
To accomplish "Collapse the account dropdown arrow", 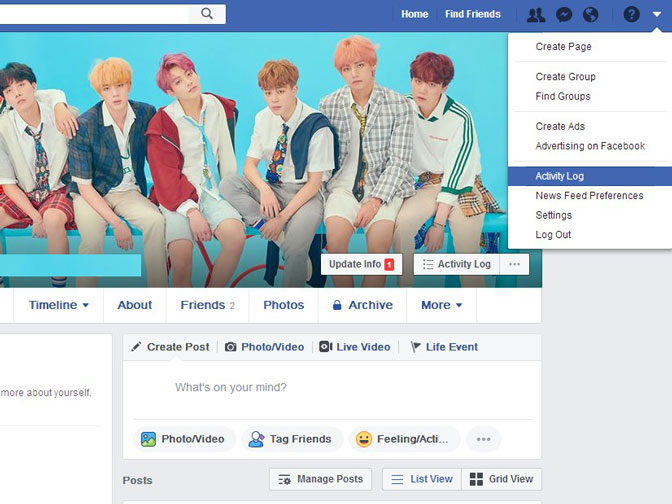I will point(657,15).
